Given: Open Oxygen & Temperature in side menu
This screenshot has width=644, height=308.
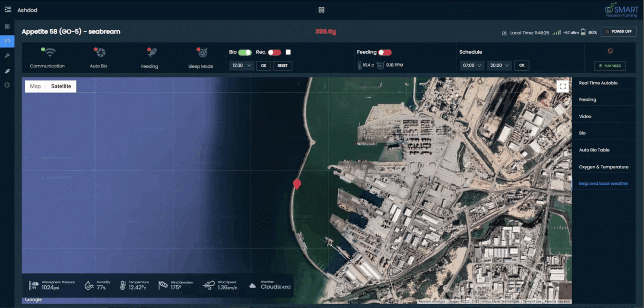Looking at the screenshot, I should coord(603,167).
